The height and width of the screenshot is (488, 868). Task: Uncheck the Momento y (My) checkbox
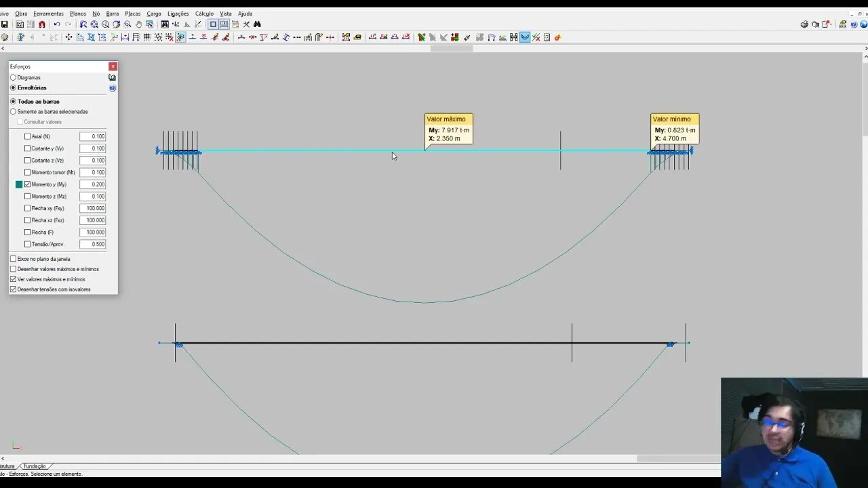coord(27,184)
